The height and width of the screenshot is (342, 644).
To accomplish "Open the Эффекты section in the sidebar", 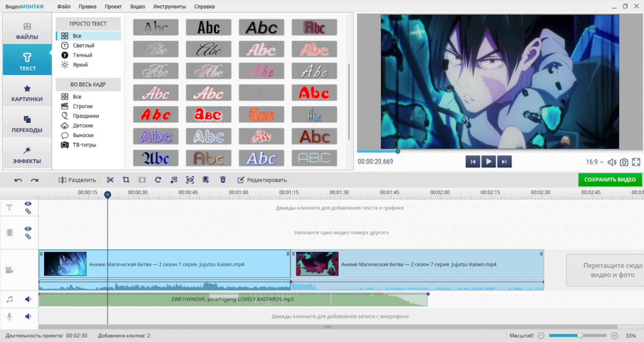I will pos(27,155).
